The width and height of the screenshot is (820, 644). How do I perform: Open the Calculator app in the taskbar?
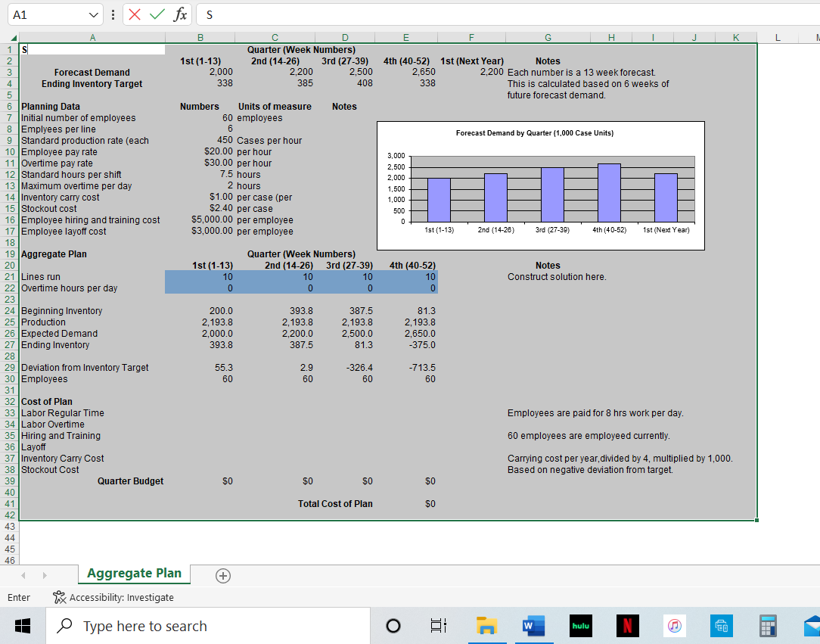768,626
